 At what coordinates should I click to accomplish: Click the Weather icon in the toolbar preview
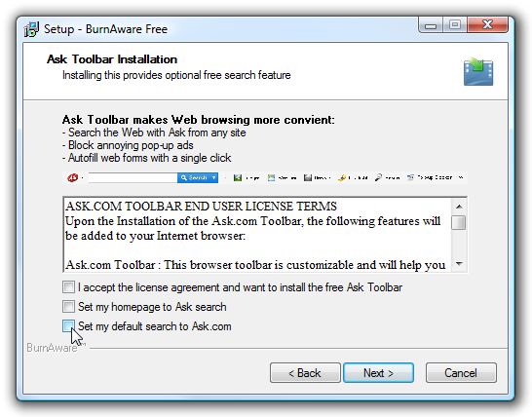click(271, 177)
